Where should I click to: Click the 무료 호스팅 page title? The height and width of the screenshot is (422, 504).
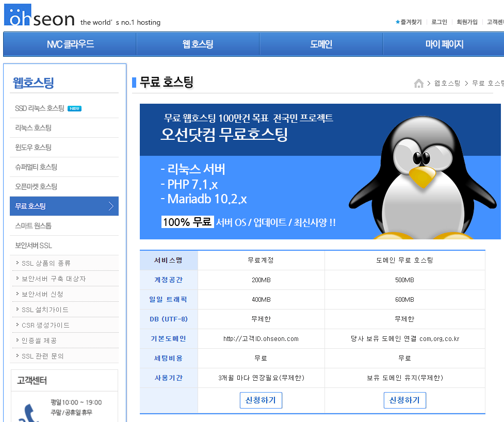coord(167,82)
